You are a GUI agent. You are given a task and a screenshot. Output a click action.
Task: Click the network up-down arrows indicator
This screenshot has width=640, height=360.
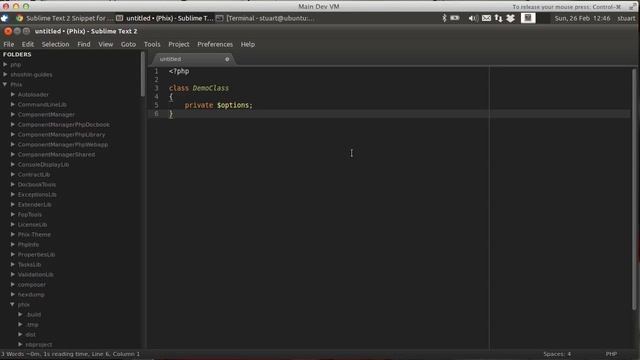pyautogui.click(x=498, y=18)
